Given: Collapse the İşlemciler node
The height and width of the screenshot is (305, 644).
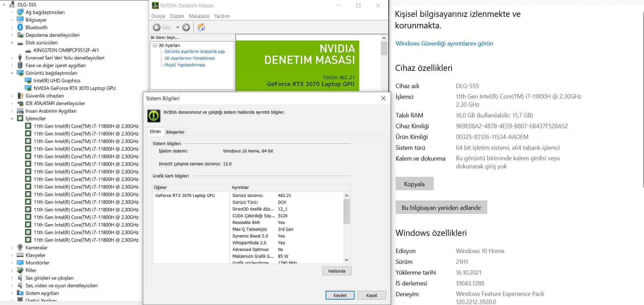Looking at the screenshot, I should 12,118.
